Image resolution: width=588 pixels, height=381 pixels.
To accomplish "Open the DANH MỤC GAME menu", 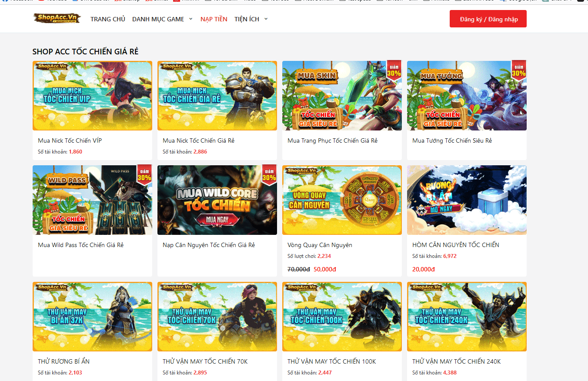I will 158,19.
